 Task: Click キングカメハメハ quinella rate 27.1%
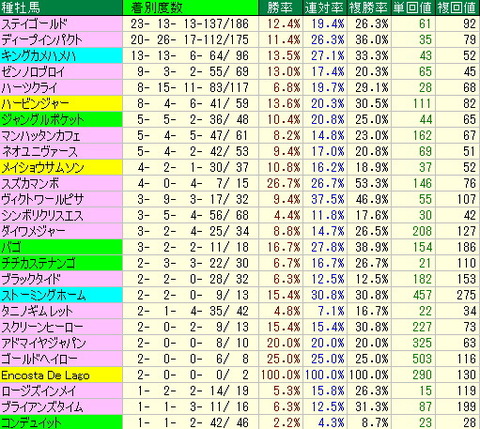click(x=328, y=56)
